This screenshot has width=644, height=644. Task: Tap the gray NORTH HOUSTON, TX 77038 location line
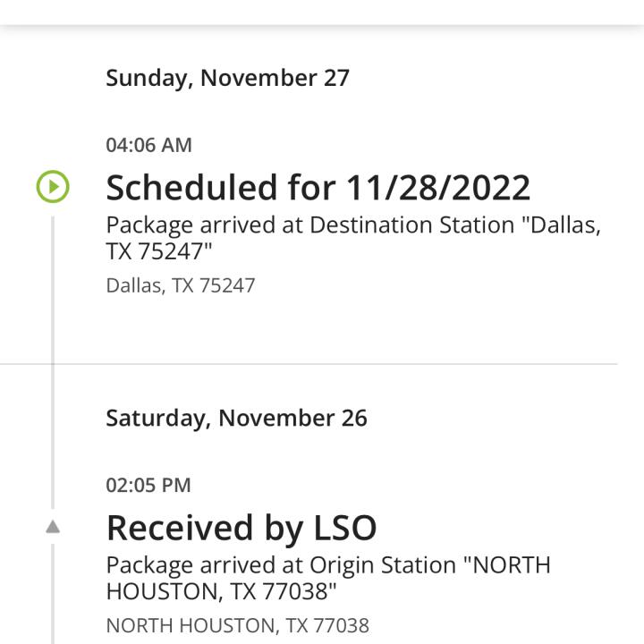pos(237,626)
